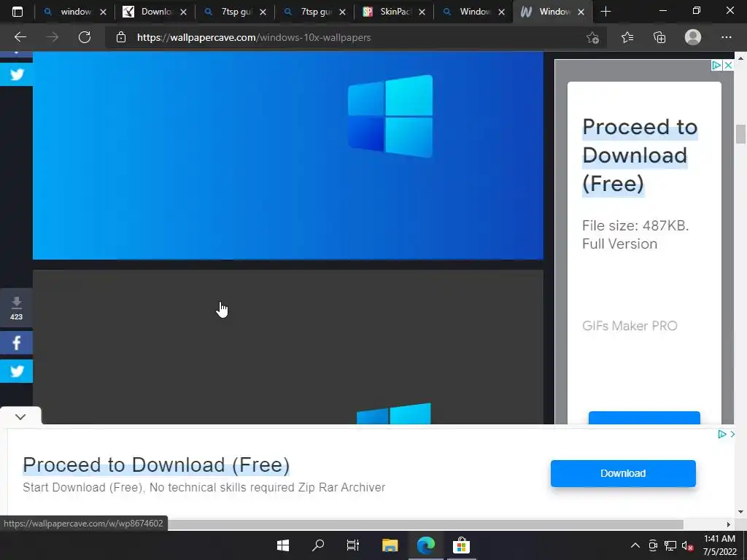
Task: Open Microsoft Store from the taskbar
Action: click(461, 545)
